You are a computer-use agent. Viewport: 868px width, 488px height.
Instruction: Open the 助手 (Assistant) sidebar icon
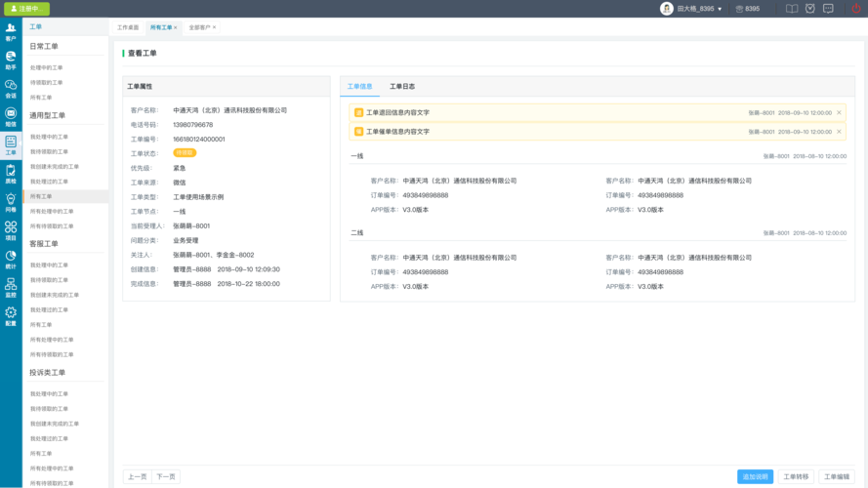pyautogui.click(x=11, y=60)
